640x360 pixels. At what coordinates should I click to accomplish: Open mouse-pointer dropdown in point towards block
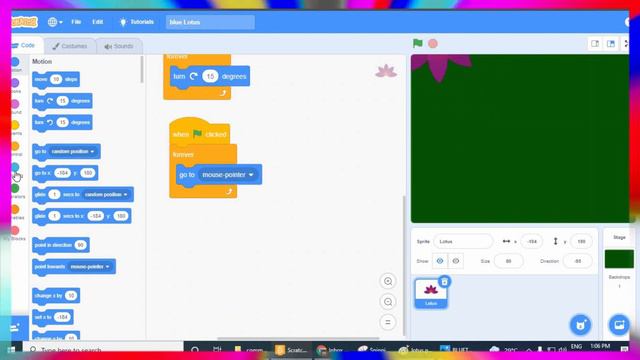pyautogui.click(x=90, y=267)
